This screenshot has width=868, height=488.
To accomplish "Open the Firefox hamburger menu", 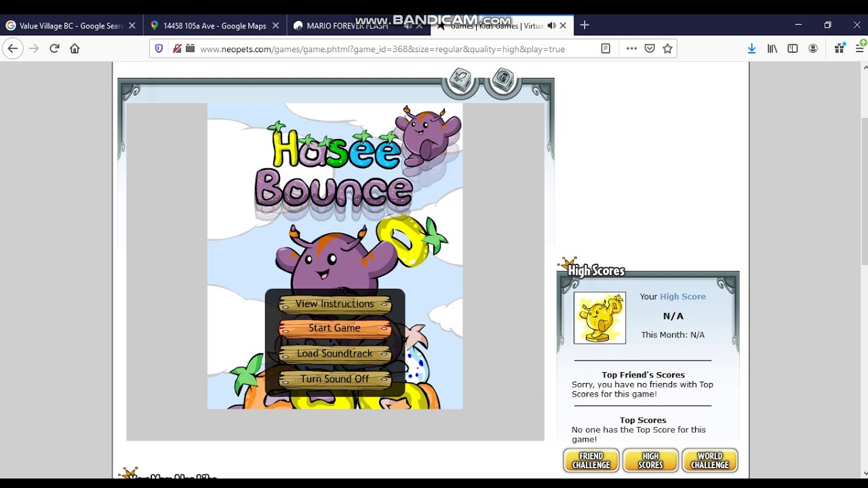I will point(860,49).
